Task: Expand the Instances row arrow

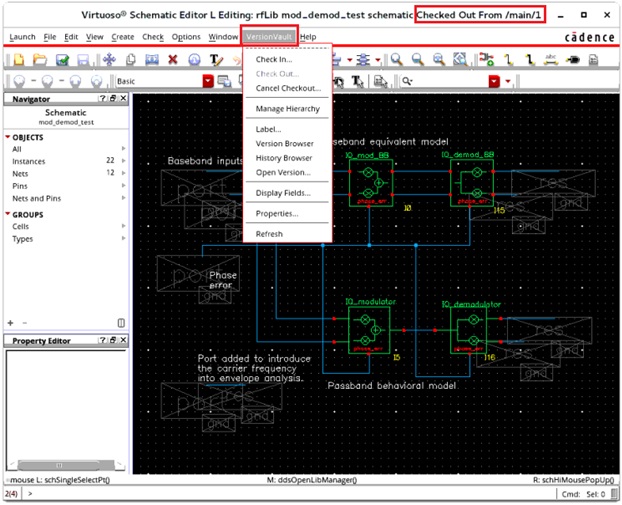Action: pyautogui.click(x=124, y=161)
